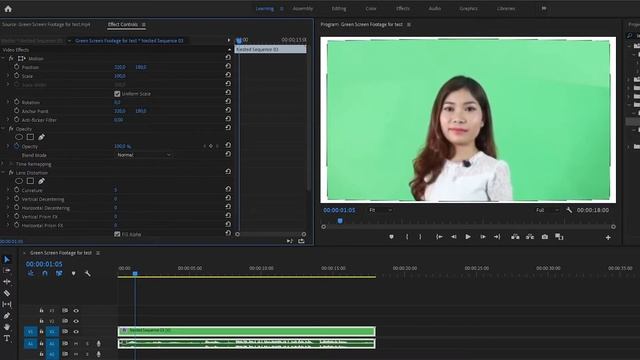Create ellipse mask under Opacity

[19, 137]
